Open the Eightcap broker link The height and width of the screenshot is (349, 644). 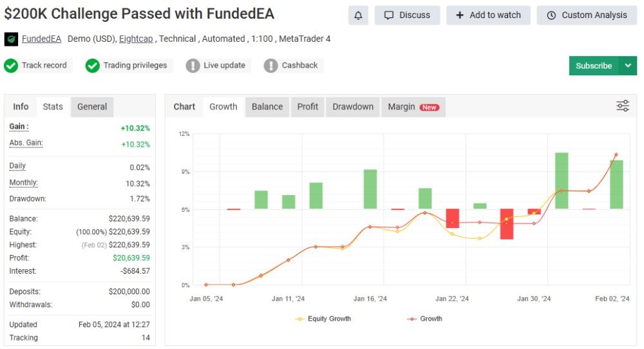point(136,39)
